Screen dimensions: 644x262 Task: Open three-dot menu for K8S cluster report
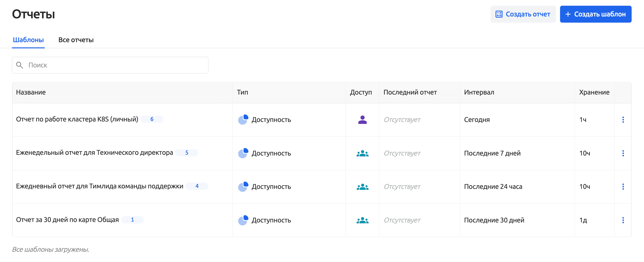click(x=623, y=120)
